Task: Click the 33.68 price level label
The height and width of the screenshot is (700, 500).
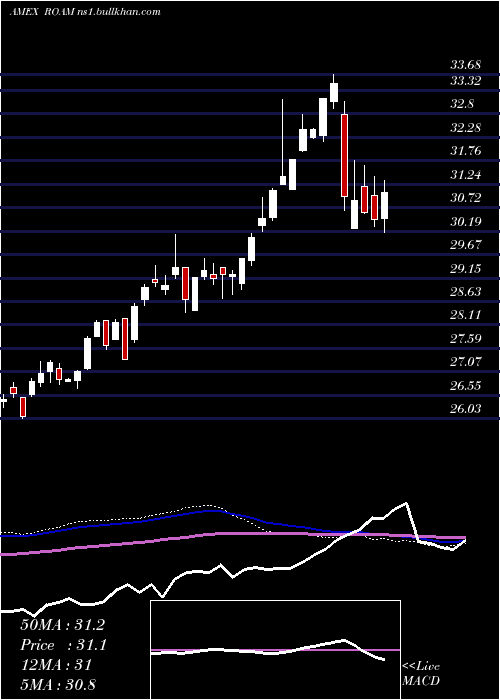Action: [x=466, y=65]
